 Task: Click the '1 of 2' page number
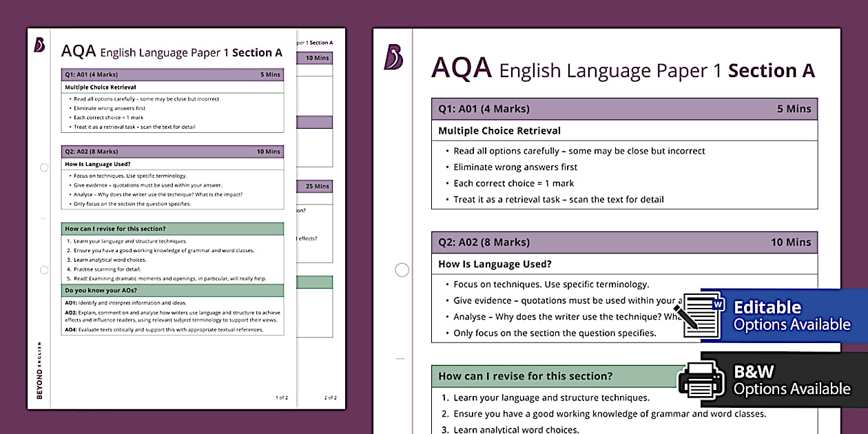click(282, 397)
